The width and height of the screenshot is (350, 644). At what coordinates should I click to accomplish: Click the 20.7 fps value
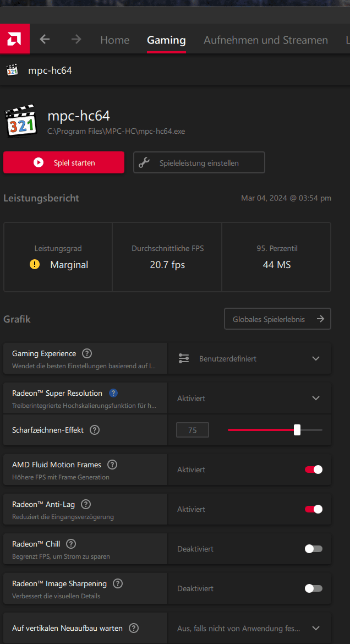coord(167,265)
